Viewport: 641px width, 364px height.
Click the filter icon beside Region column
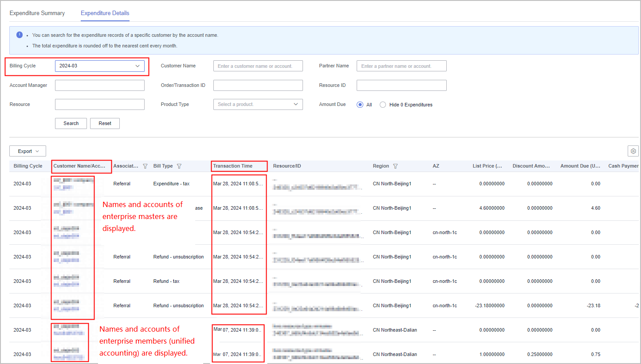[x=395, y=166]
